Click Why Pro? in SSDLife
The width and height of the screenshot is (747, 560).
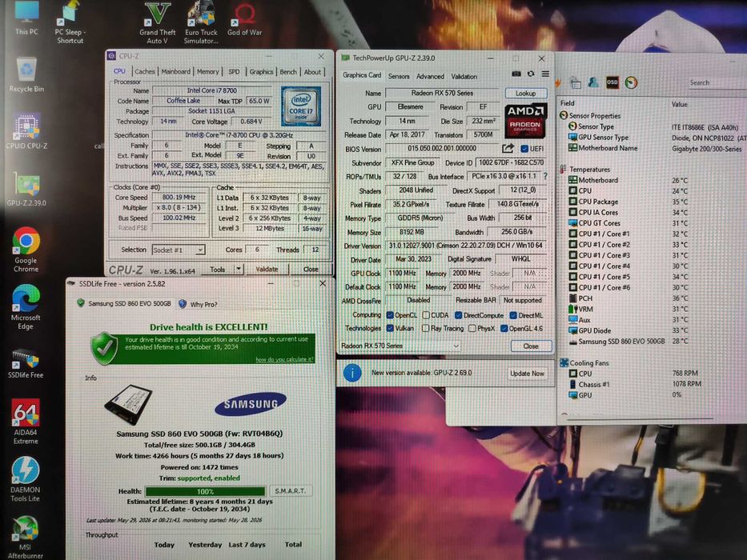coord(198,304)
